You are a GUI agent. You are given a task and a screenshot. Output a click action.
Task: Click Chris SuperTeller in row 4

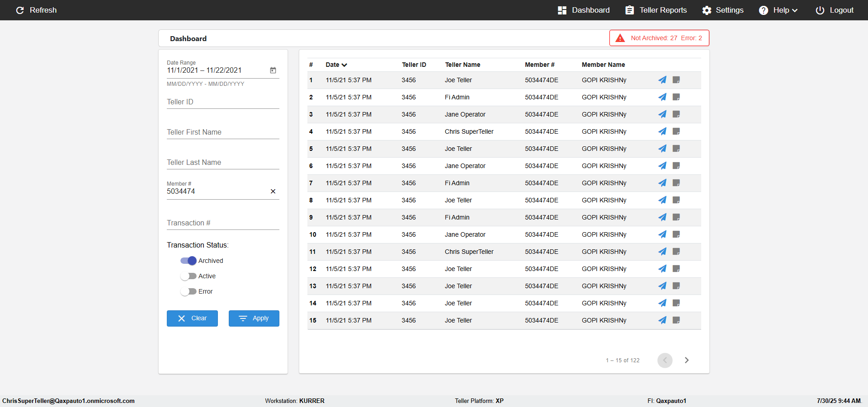469,131
